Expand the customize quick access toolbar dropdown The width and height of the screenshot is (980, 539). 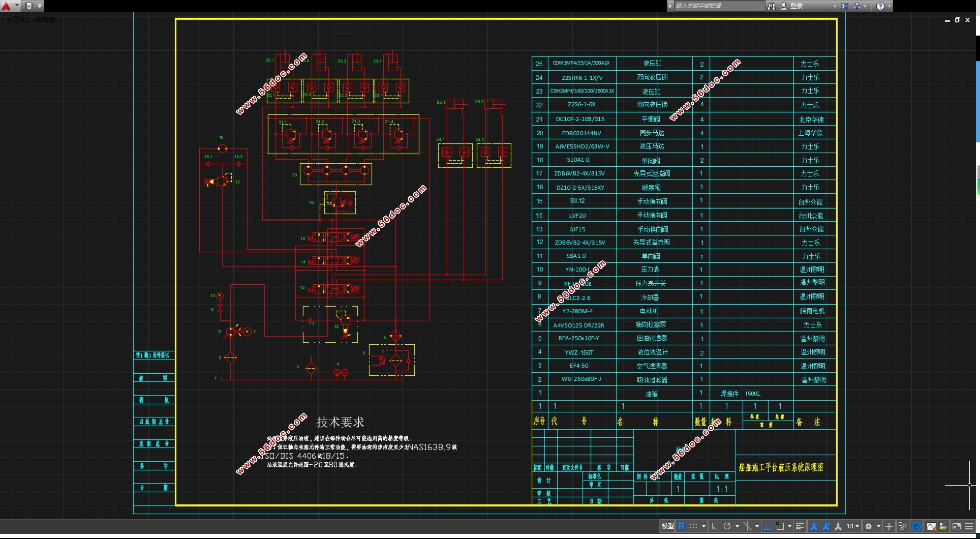40,6
